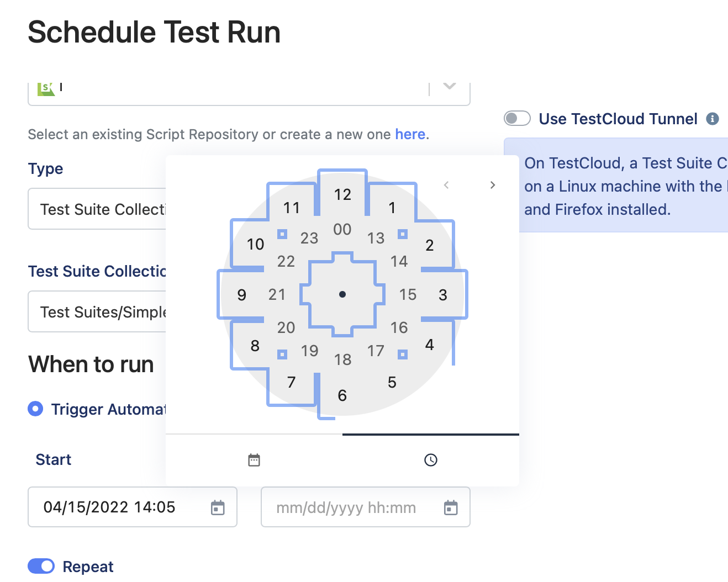Click the here link to create repository
The image size is (728, 582).
(x=410, y=134)
